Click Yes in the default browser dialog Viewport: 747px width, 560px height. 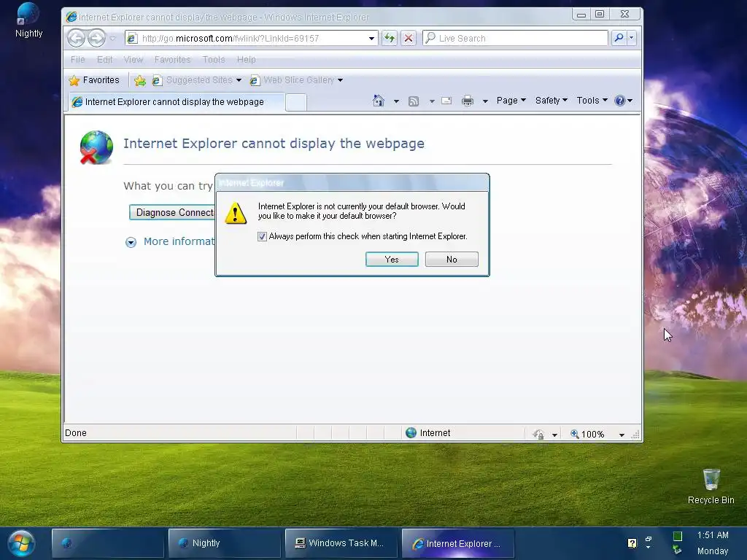point(392,259)
